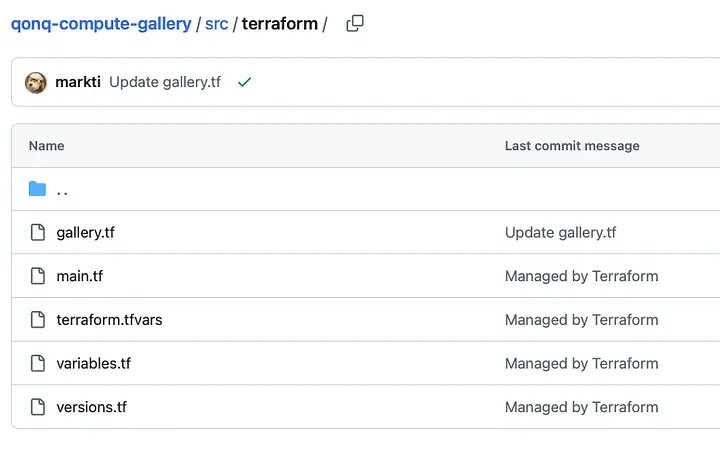
Task: Click the parent directory folder icon
Action: 38,189
